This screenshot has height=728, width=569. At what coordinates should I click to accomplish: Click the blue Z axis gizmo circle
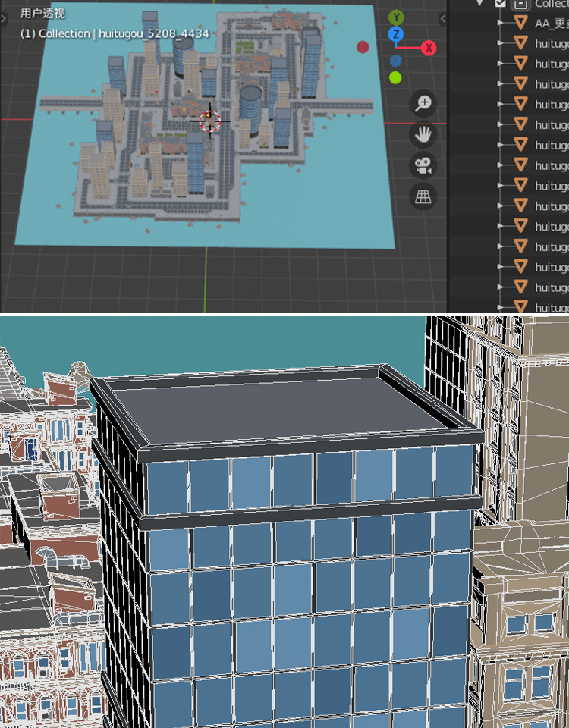click(x=396, y=34)
